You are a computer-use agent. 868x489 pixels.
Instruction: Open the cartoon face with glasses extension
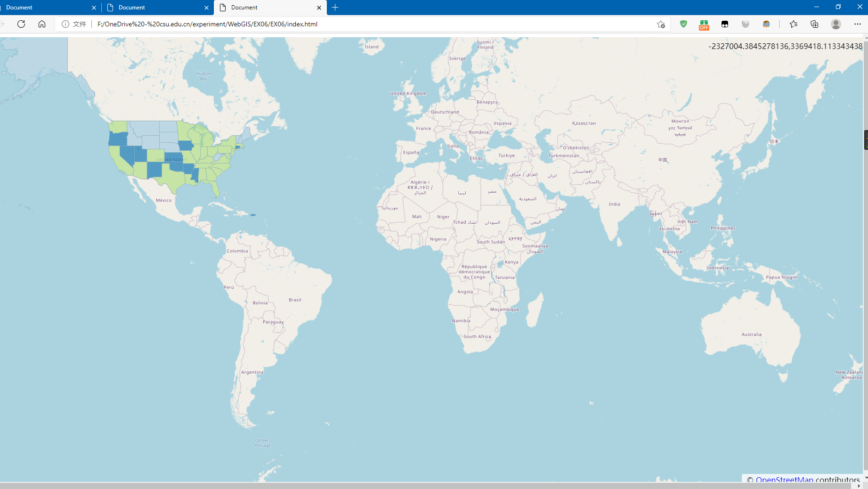766,24
